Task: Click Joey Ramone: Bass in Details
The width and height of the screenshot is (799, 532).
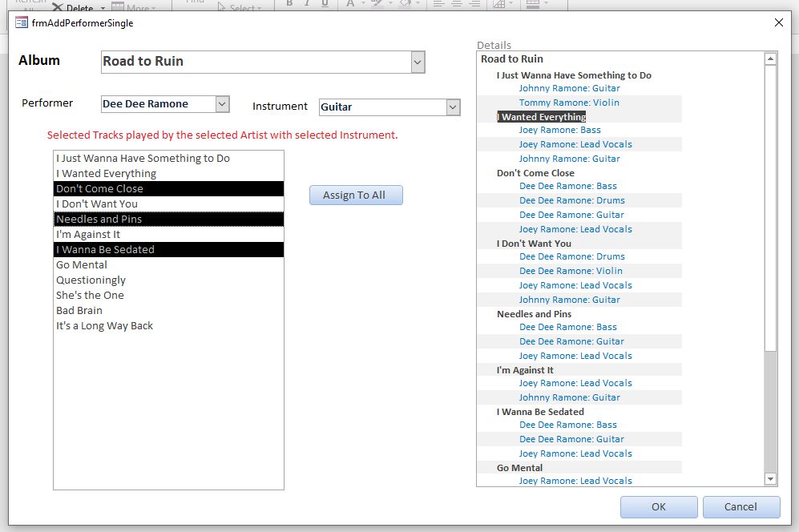Action: coord(560,130)
